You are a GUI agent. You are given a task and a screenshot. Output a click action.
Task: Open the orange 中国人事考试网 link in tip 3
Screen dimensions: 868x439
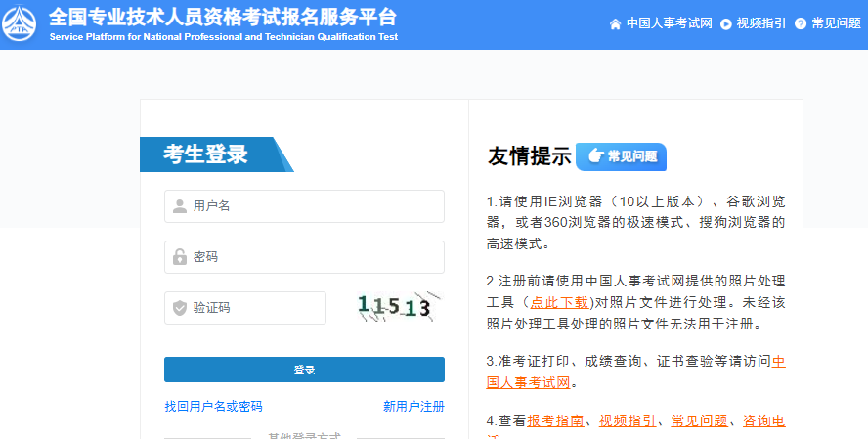pos(778,362)
